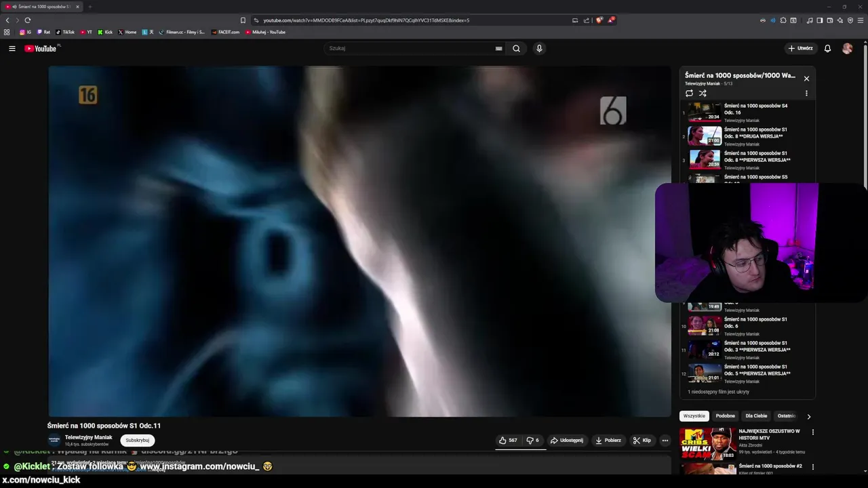Show more filter chips with right arrow

click(x=808, y=416)
